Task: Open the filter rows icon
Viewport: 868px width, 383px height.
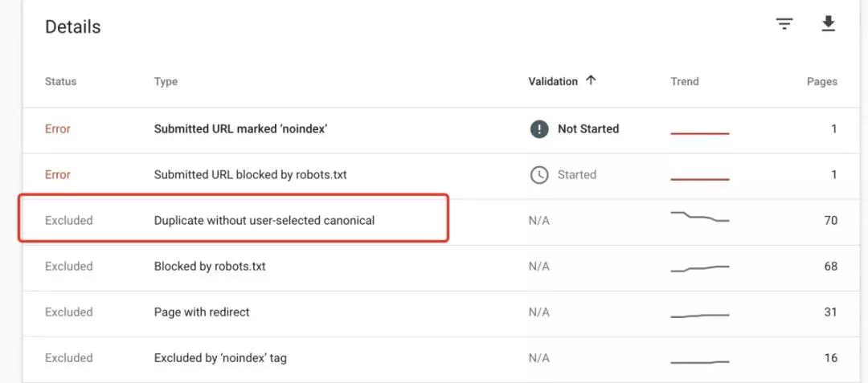Action: [x=784, y=24]
